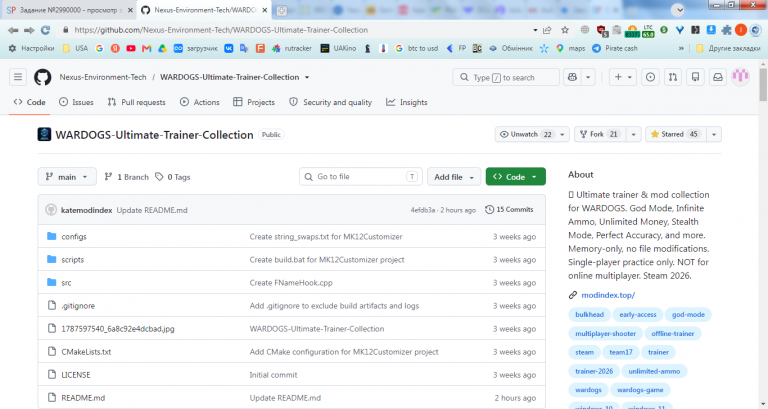
Task: Open the Copilot icon in header
Action: tap(572, 77)
